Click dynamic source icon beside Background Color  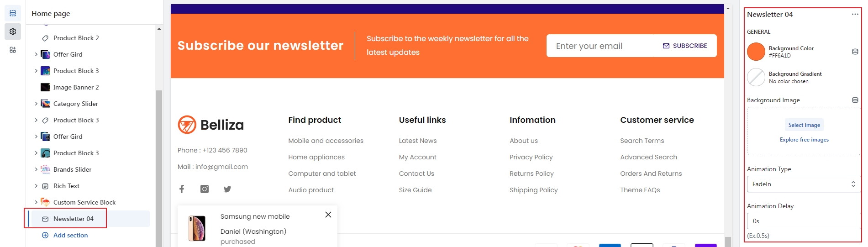[x=855, y=52]
